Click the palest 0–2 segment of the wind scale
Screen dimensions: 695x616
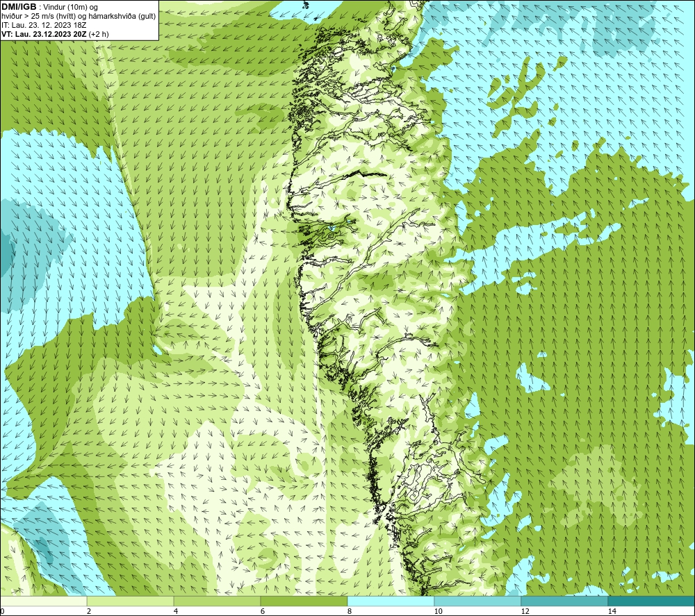pyautogui.click(x=43, y=601)
